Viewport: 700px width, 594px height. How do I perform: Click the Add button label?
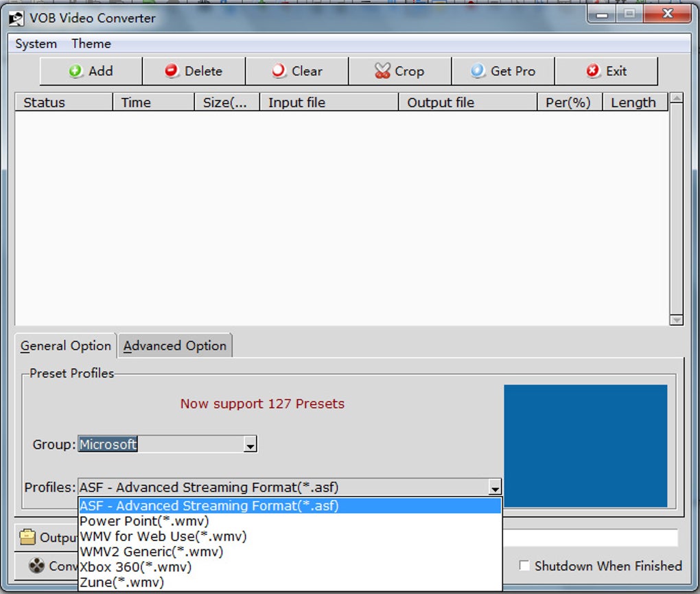[101, 71]
